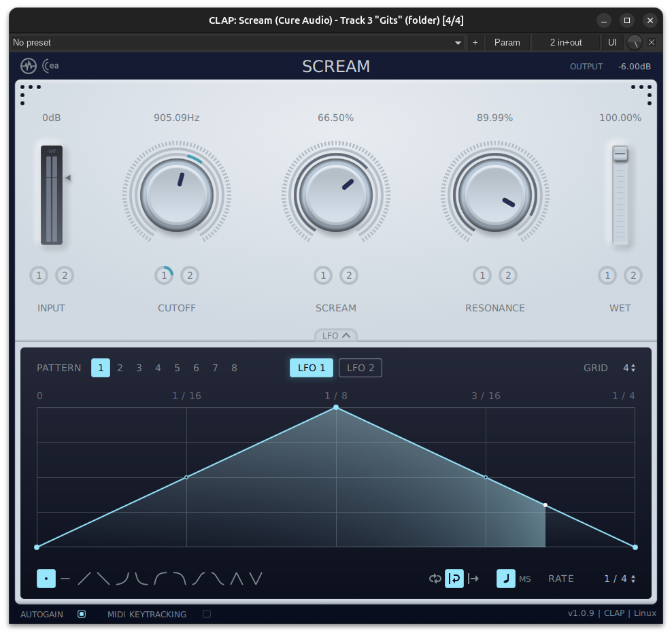Select the flat line shape
The image size is (672, 635).
[x=65, y=579]
